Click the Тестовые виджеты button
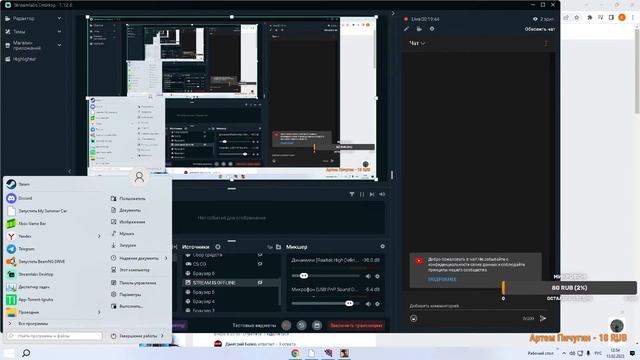Viewport: 640px width, 360px height. [254, 325]
